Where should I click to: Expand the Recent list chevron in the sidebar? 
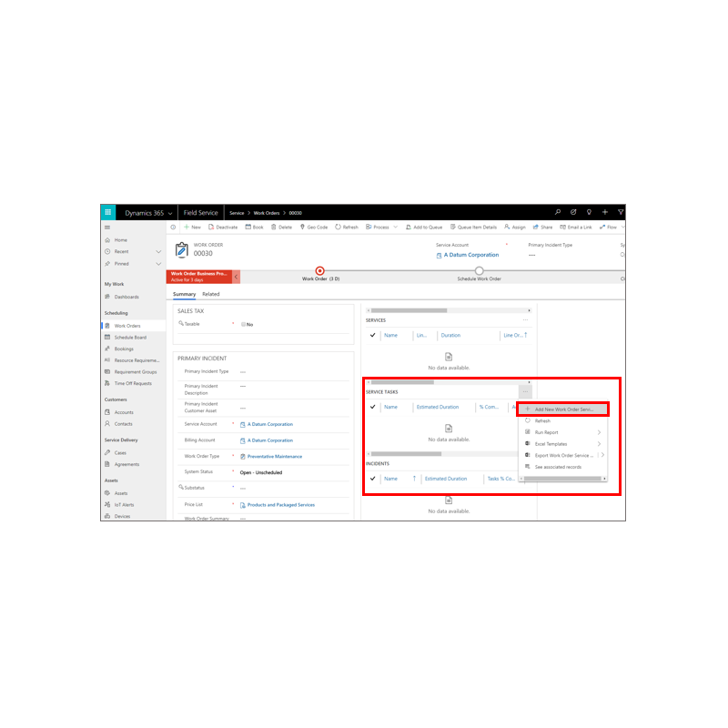click(158, 252)
